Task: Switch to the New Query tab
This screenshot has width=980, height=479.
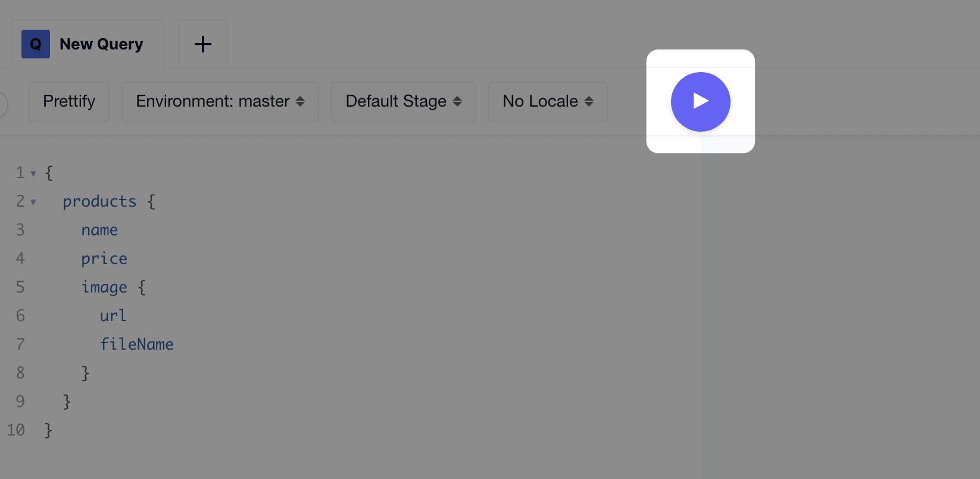Action: coord(101,44)
